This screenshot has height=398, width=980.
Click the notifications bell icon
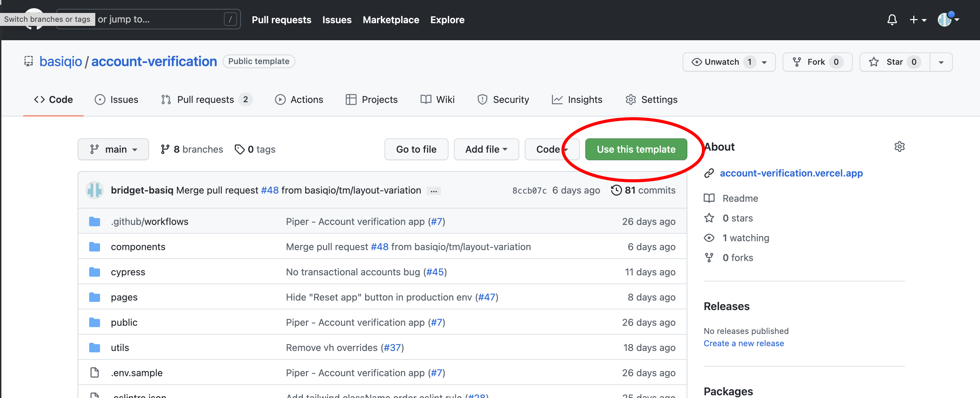(892, 19)
